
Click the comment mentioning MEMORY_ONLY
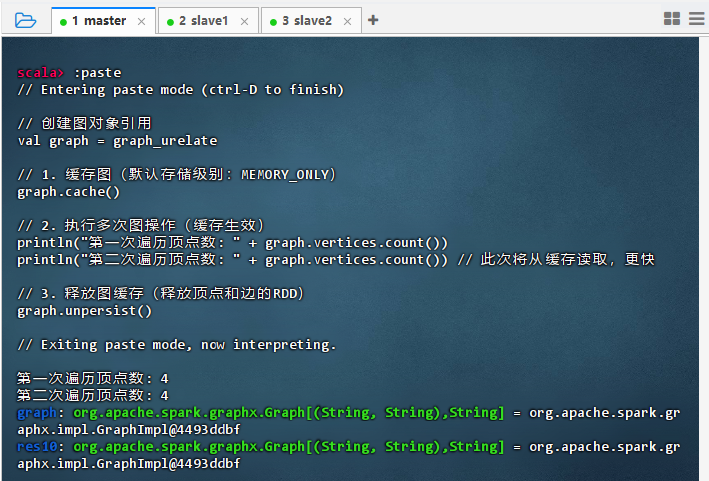[177, 174]
